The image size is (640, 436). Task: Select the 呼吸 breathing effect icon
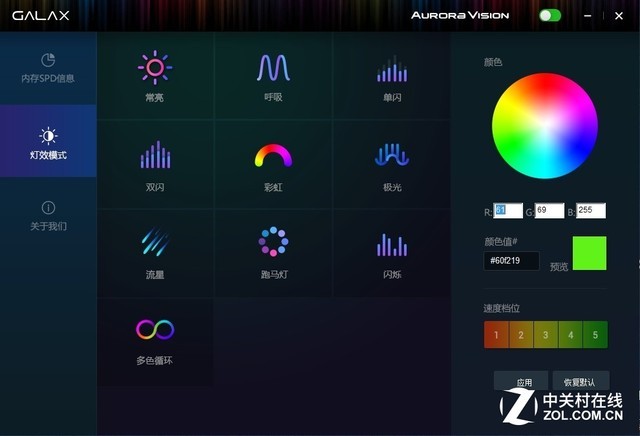tap(272, 68)
